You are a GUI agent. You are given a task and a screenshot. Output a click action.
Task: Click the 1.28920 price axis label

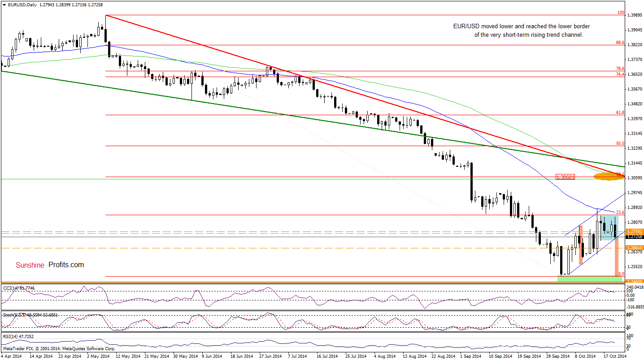click(x=635, y=208)
